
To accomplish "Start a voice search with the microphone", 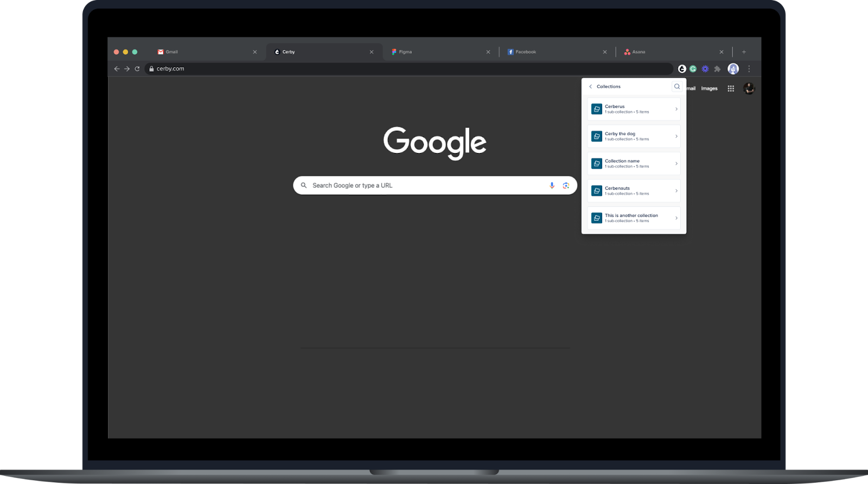I will click(552, 186).
